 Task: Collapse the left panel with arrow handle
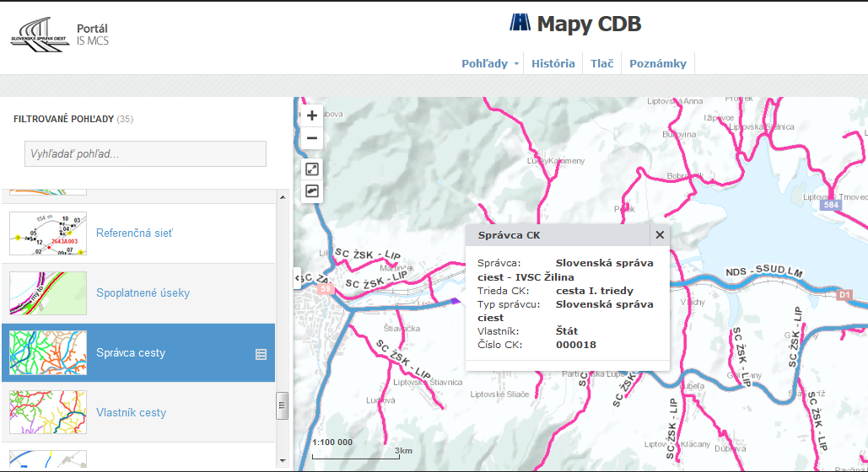[297, 278]
